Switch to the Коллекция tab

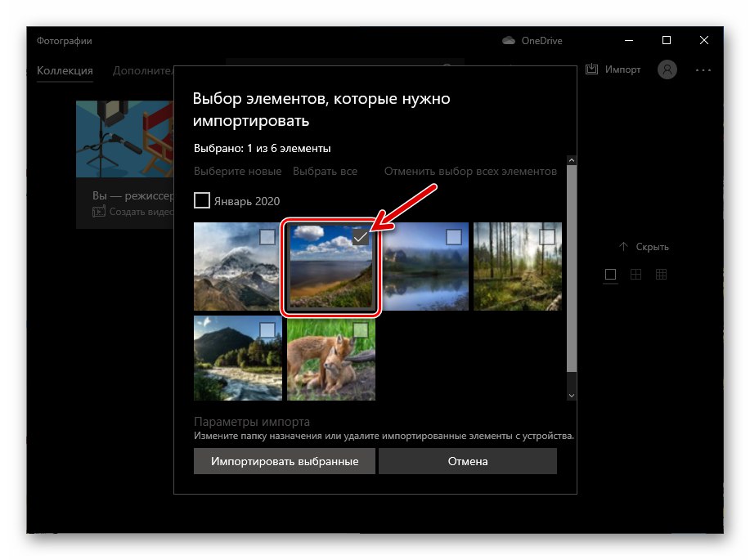pos(65,71)
